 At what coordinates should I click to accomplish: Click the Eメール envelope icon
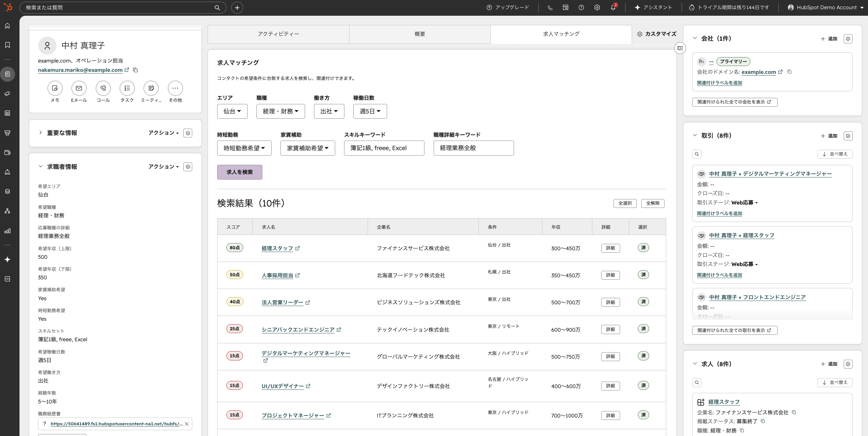pyautogui.click(x=79, y=88)
